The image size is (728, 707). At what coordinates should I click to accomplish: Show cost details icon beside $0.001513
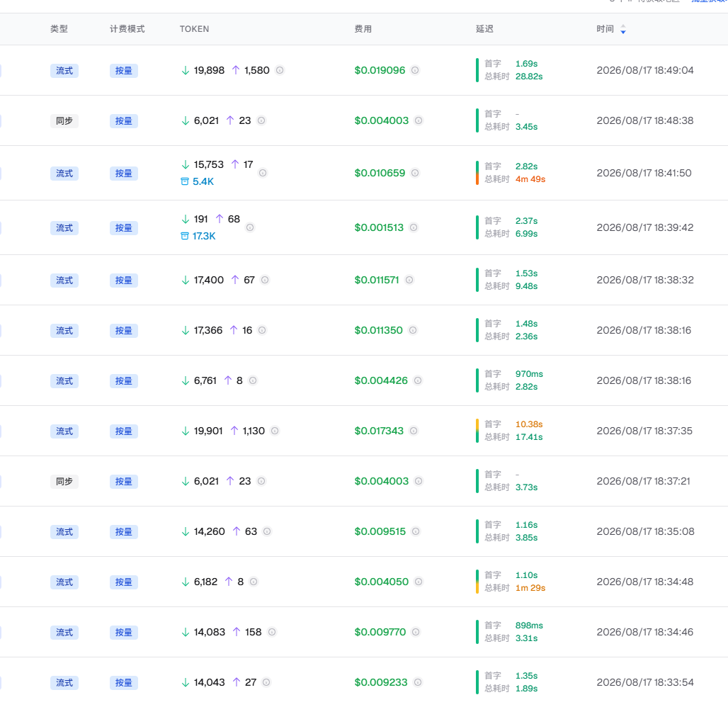click(414, 227)
